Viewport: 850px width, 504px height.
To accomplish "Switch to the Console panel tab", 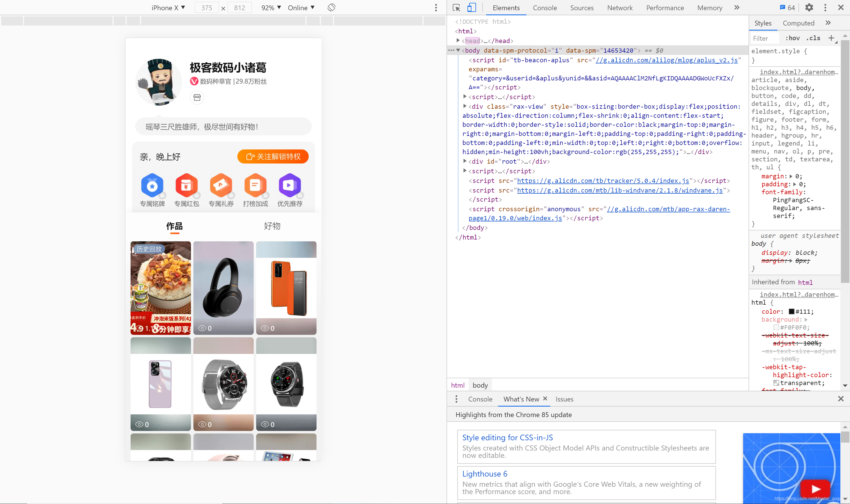I will 545,7.
